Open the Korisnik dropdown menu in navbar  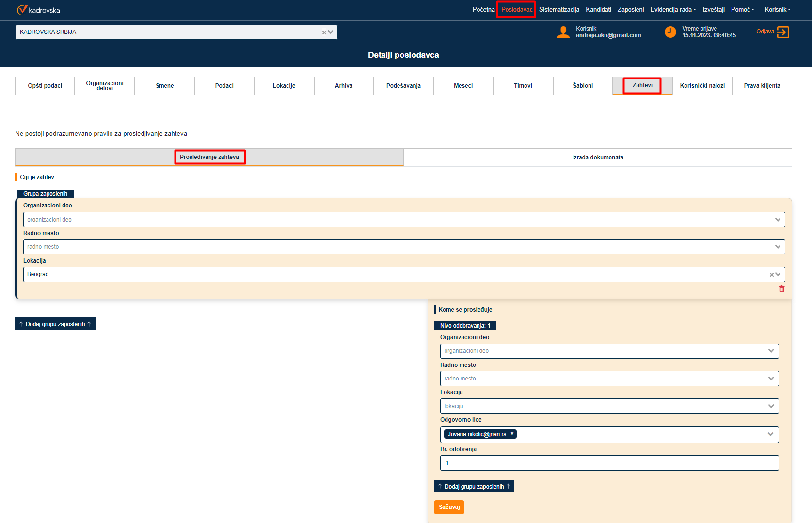pyautogui.click(x=777, y=10)
